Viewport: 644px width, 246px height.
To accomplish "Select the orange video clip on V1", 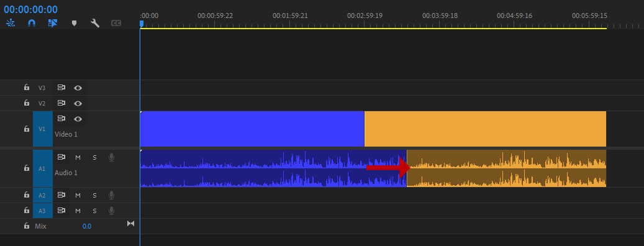I will (486, 129).
